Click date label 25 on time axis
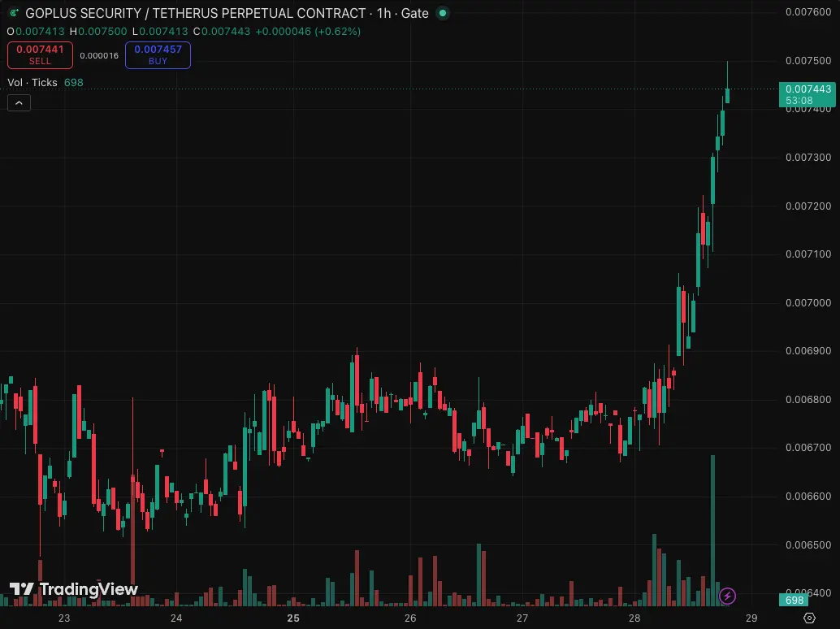 point(293,618)
